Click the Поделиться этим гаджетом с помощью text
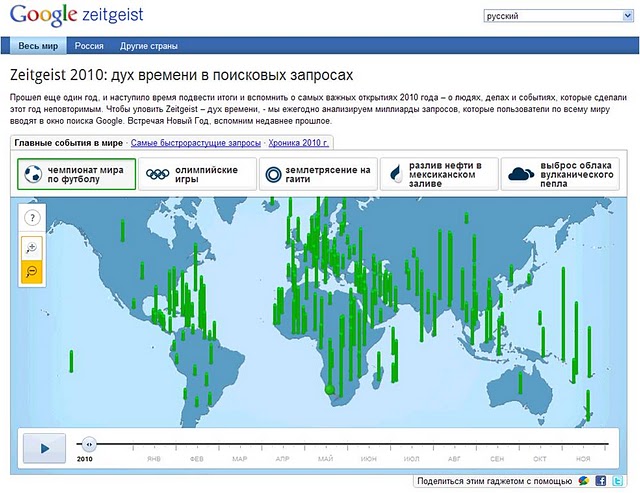This screenshot has height=493, width=640. point(494,482)
